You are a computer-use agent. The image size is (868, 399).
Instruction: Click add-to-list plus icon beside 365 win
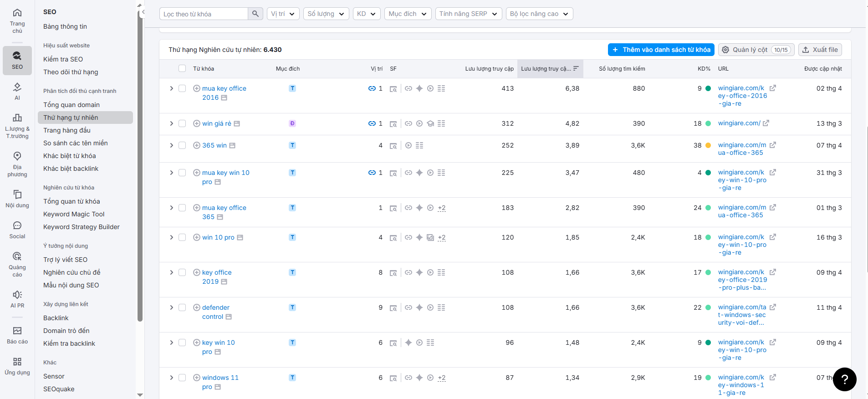coord(197,145)
